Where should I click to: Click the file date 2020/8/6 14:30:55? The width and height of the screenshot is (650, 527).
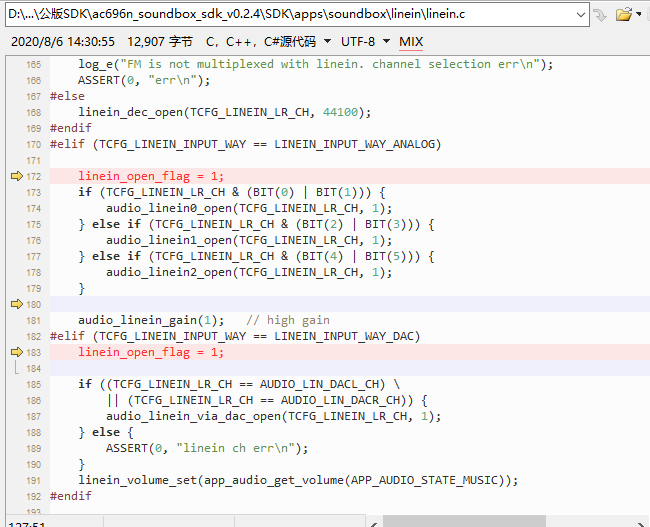click(x=63, y=41)
